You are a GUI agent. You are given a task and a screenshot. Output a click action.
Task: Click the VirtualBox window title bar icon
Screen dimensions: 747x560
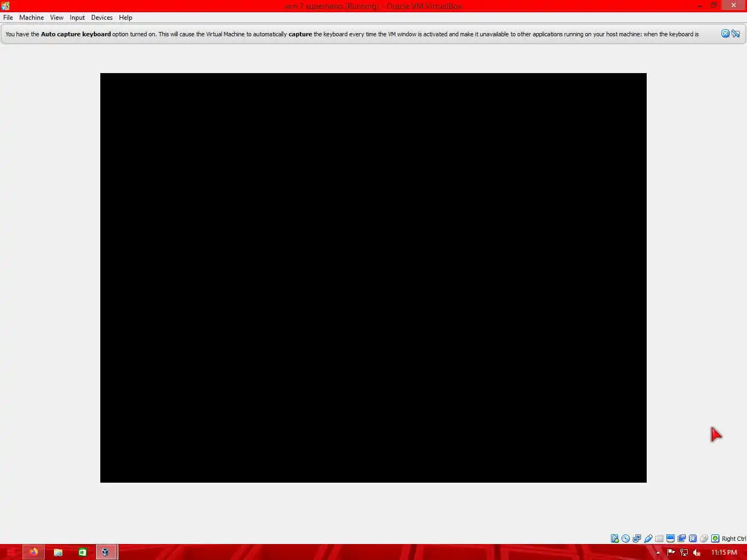click(5, 6)
